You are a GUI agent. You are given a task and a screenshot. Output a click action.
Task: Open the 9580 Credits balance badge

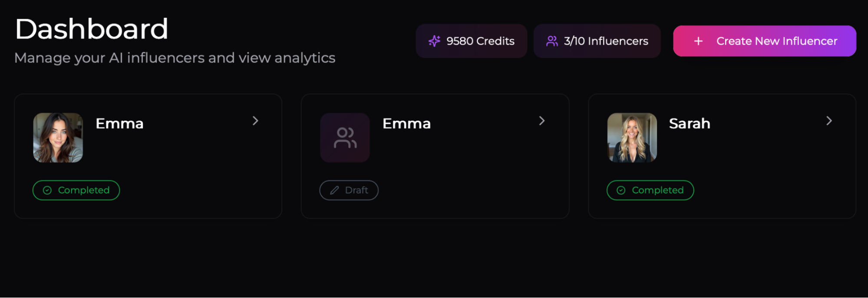click(472, 41)
